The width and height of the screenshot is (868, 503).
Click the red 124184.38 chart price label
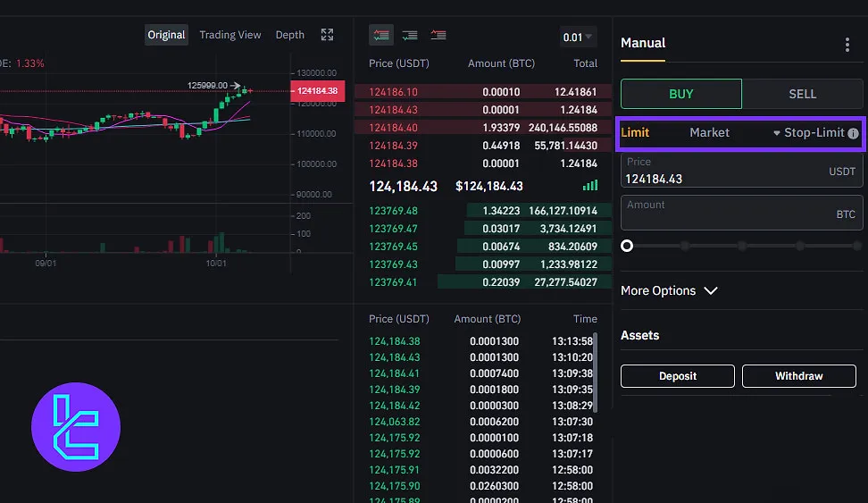pos(317,91)
